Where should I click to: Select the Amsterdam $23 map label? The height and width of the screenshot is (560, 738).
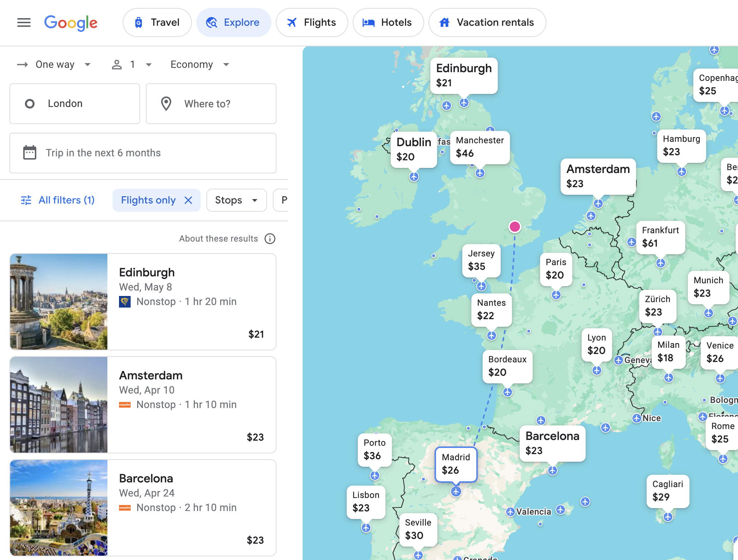(x=598, y=176)
